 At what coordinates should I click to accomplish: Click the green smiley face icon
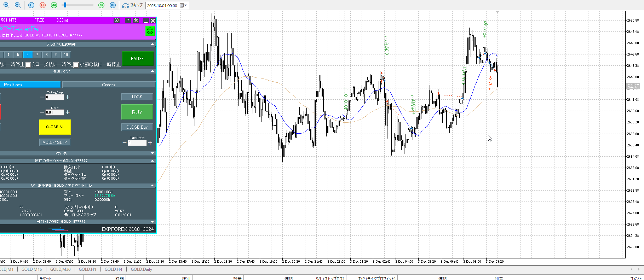coord(150,31)
